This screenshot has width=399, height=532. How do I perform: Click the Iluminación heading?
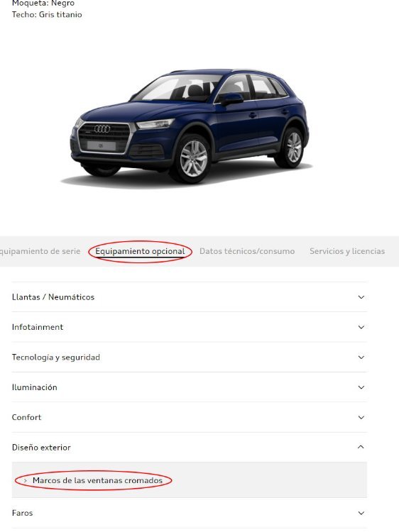click(x=34, y=387)
